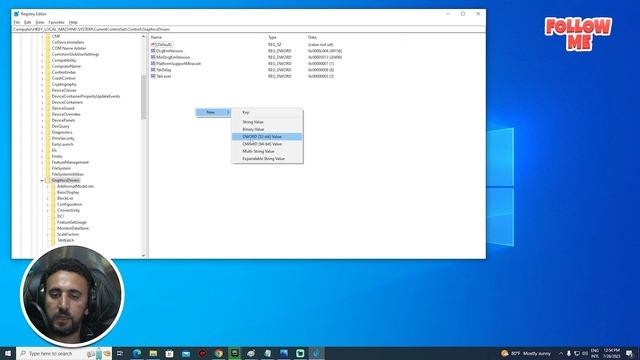Open the Favorites menu
This screenshot has width=640, height=360.
point(56,22)
